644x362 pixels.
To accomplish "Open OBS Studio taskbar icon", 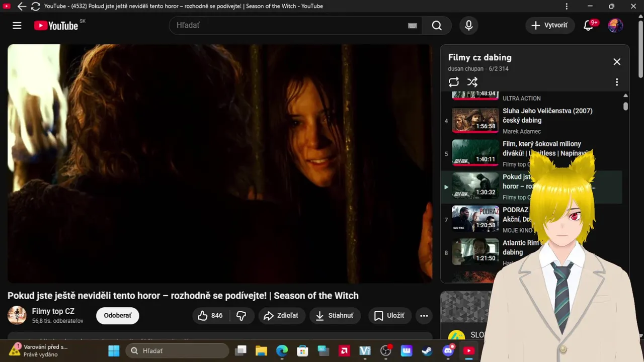I will [386, 350].
